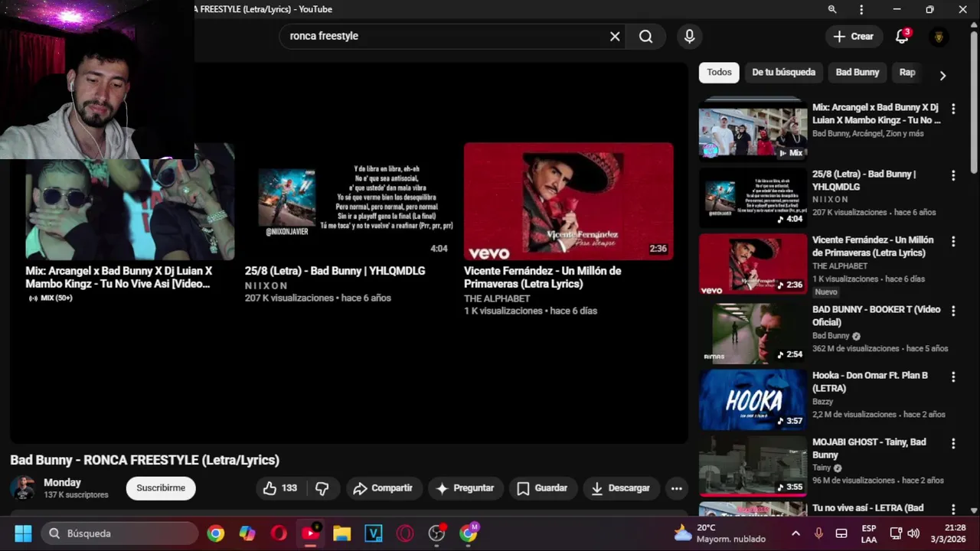Open the notifications bell
Image resolution: width=980 pixels, height=551 pixels.
(902, 36)
